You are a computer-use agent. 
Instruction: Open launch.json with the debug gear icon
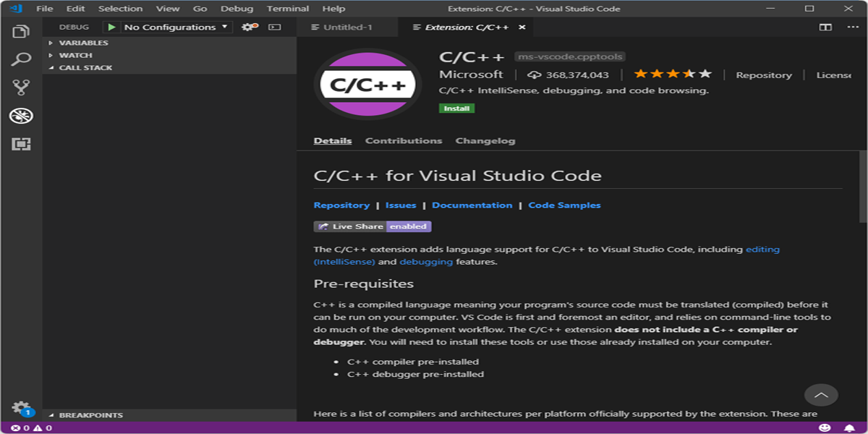click(250, 27)
